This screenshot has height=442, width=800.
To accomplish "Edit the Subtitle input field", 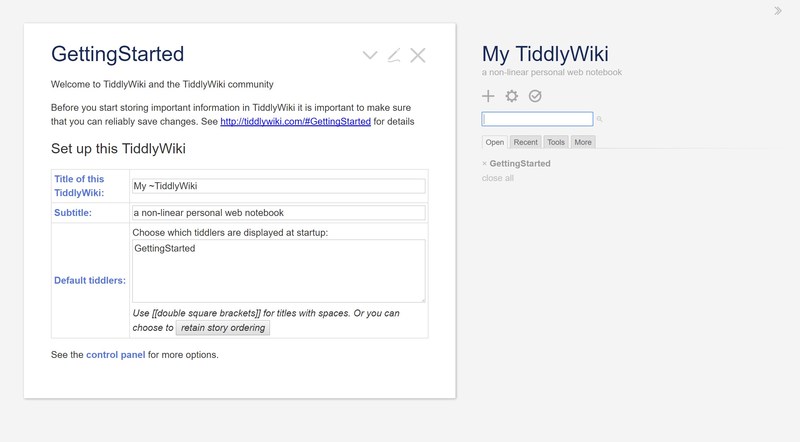I will (279, 212).
